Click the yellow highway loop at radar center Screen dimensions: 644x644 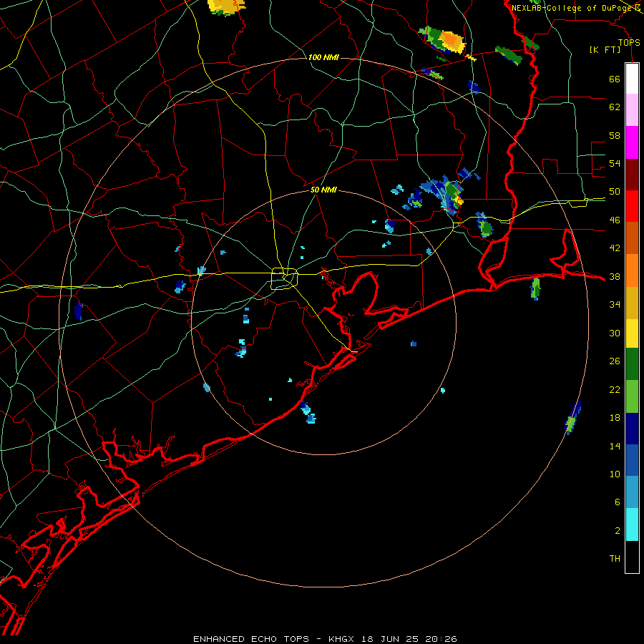(x=285, y=278)
